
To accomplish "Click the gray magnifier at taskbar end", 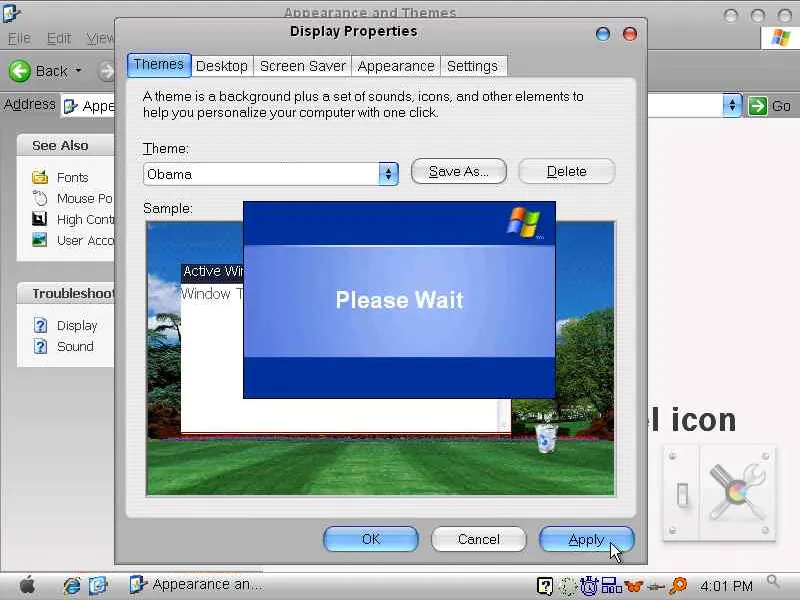I will [x=773, y=581].
